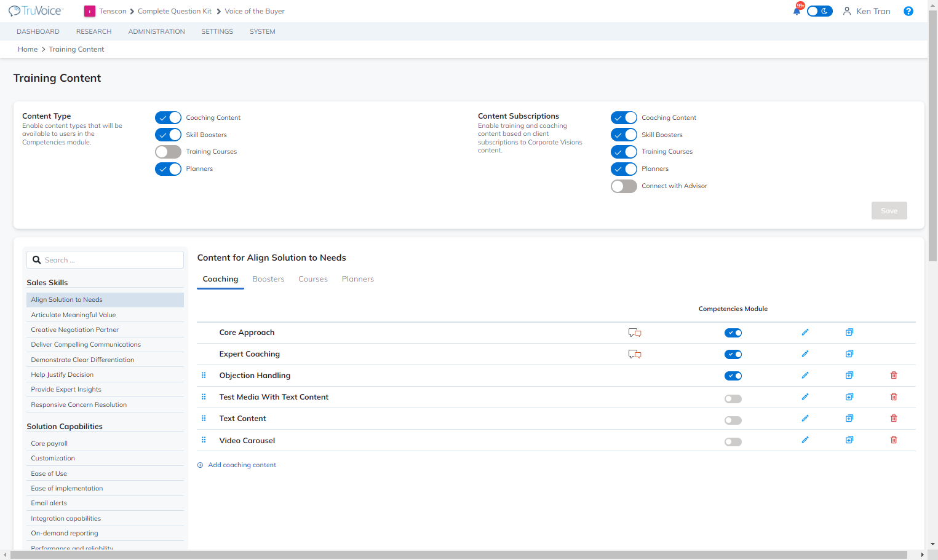Select Articulate Meaningful Value skill

[105, 315]
